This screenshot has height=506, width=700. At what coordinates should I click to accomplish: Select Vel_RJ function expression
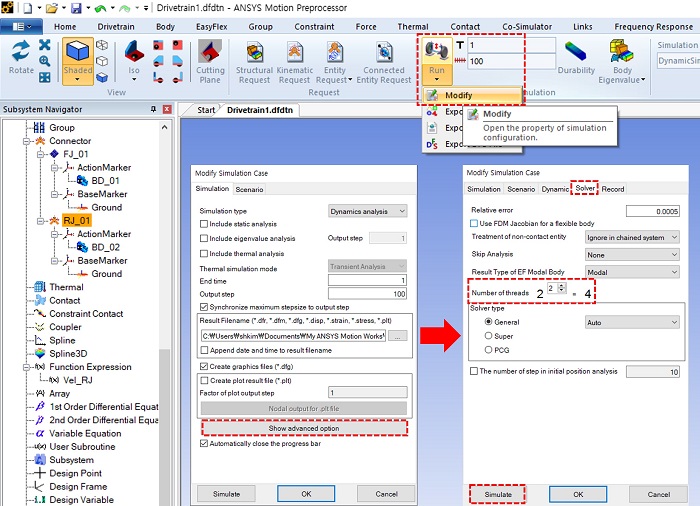click(x=78, y=380)
